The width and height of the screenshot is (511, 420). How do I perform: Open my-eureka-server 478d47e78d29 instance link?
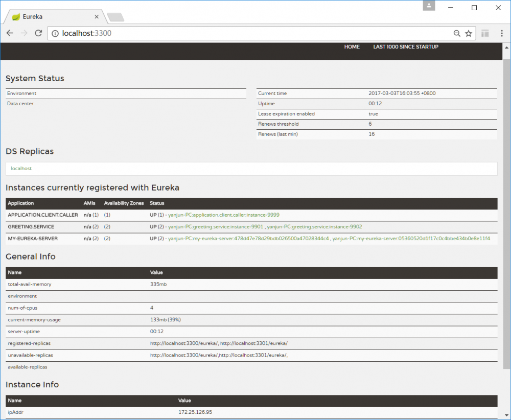click(x=248, y=239)
